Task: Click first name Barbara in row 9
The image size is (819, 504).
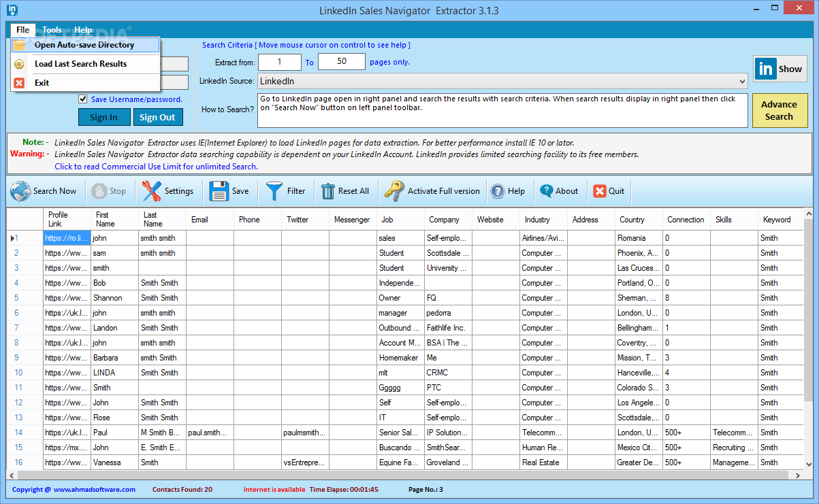Action: tap(115, 358)
